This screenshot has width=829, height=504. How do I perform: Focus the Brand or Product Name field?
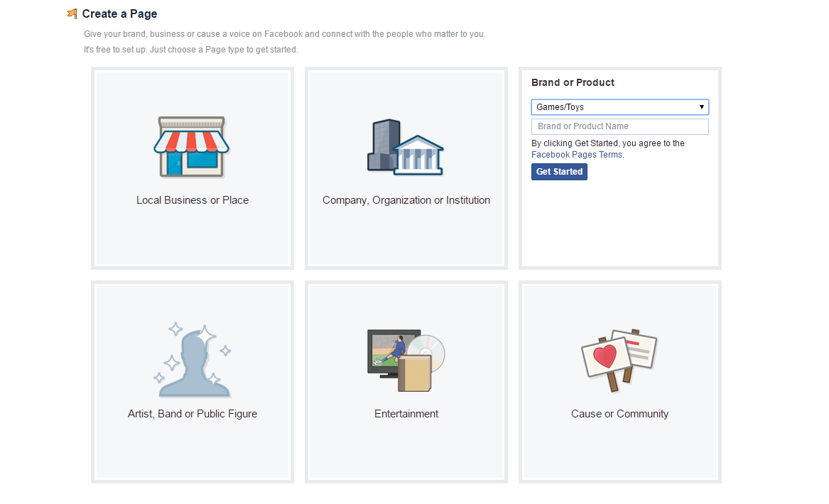[x=619, y=126]
